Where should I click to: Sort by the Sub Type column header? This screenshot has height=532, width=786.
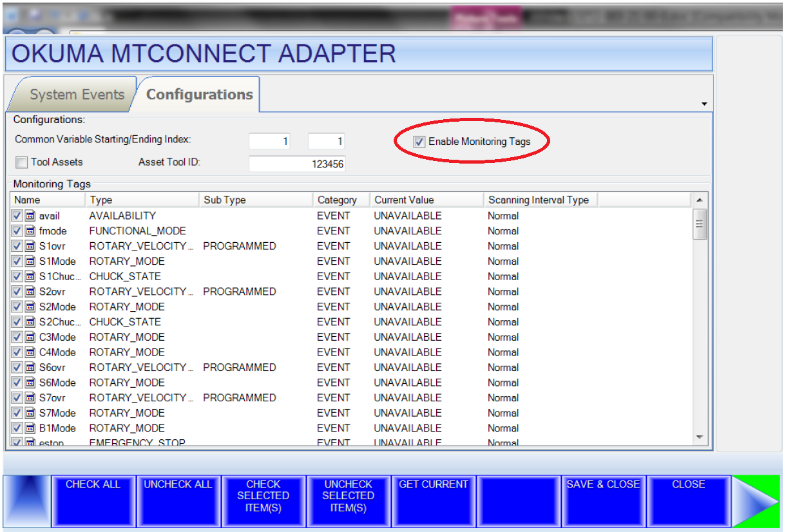256,200
